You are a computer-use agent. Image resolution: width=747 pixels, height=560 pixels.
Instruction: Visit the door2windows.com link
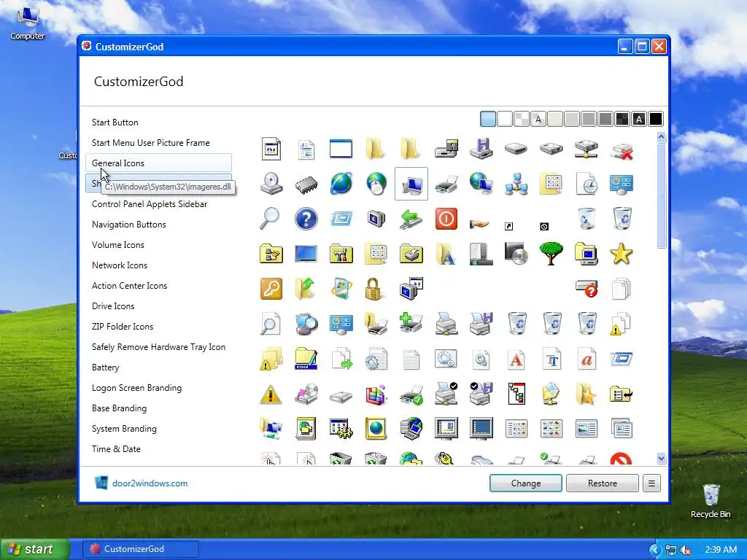point(150,483)
